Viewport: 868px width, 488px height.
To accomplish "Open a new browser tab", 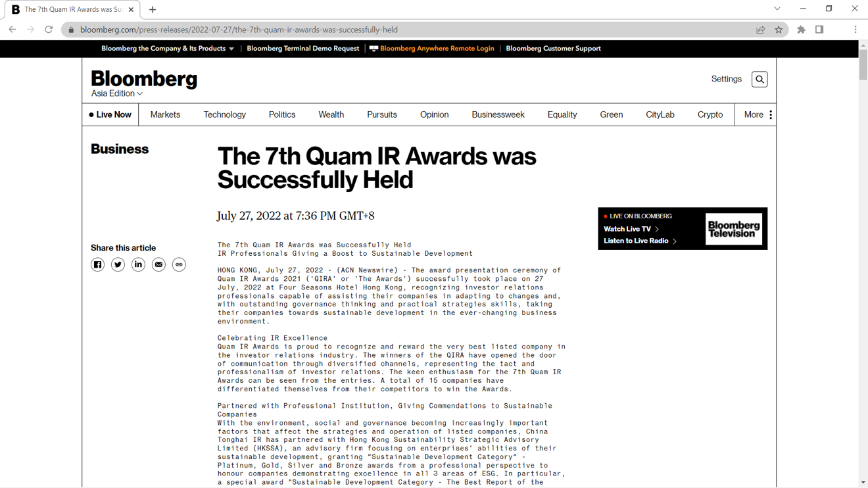I will pyautogui.click(x=153, y=10).
